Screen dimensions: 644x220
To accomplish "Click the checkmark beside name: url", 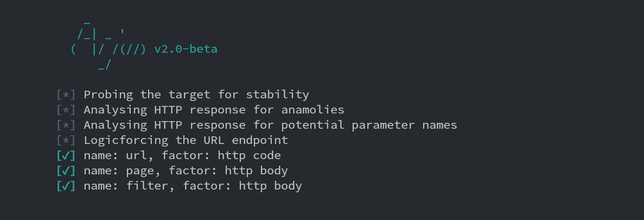I will click(66, 155).
